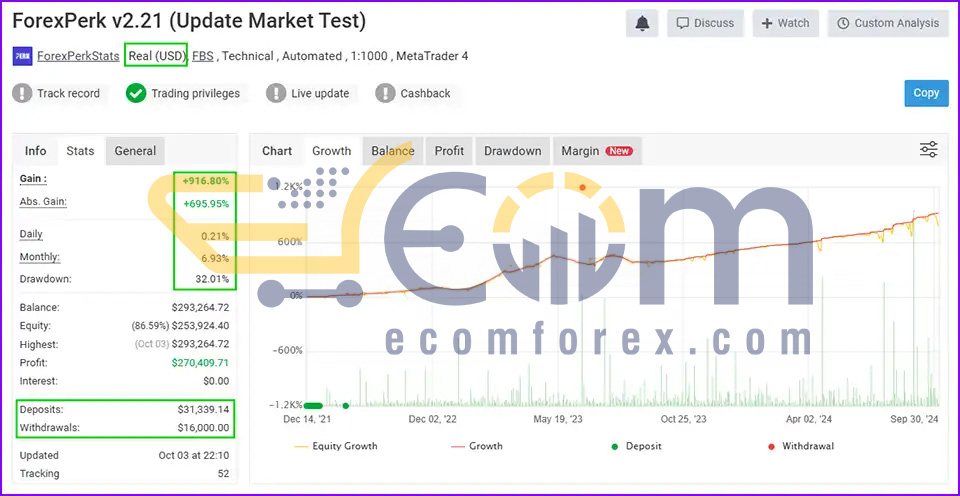
Task: Click the +695.95% absolute gain value
Action: tap(206, 204)
